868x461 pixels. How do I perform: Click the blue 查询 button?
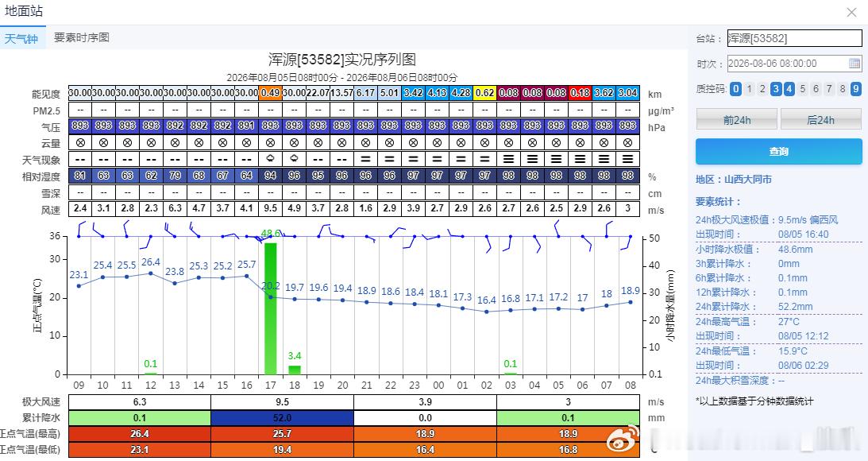[x=779, y=151]
